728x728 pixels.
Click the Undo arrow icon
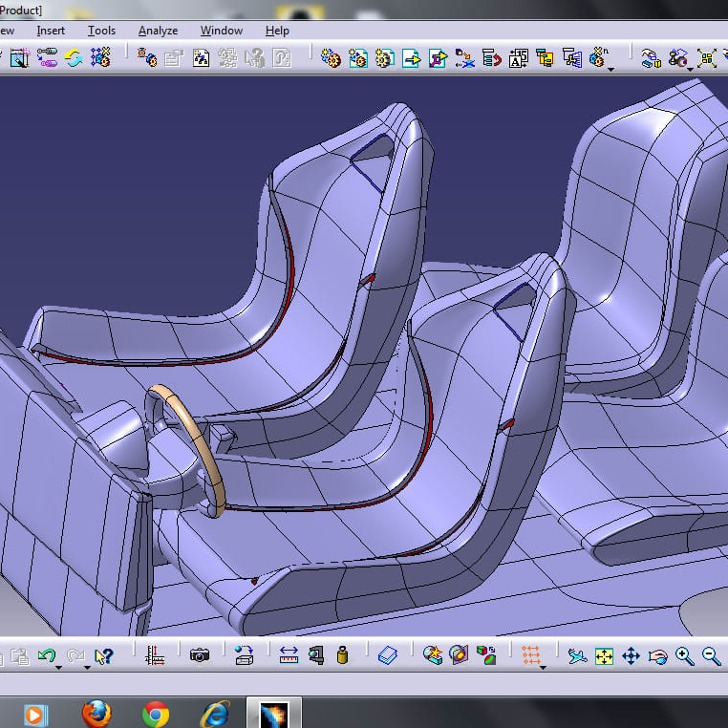click(x=46, y=655)
